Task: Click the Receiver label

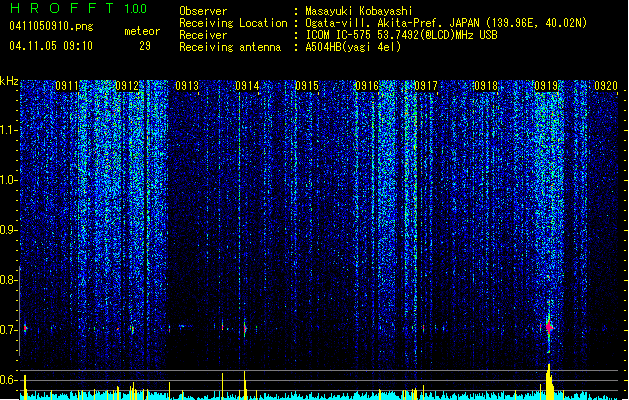Action: pos(203,35)
